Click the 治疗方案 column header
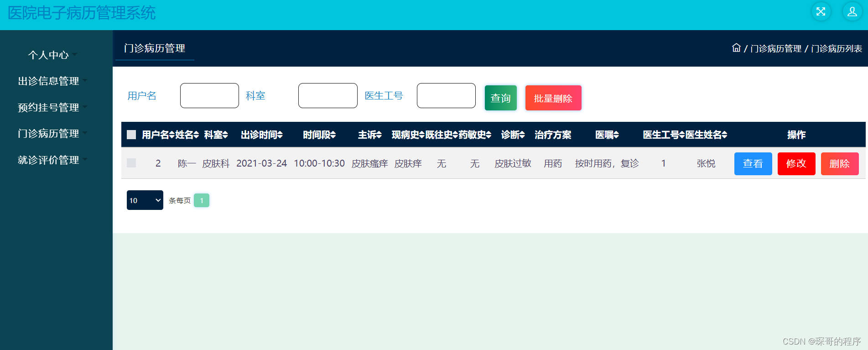 click(x=553, y=135)
